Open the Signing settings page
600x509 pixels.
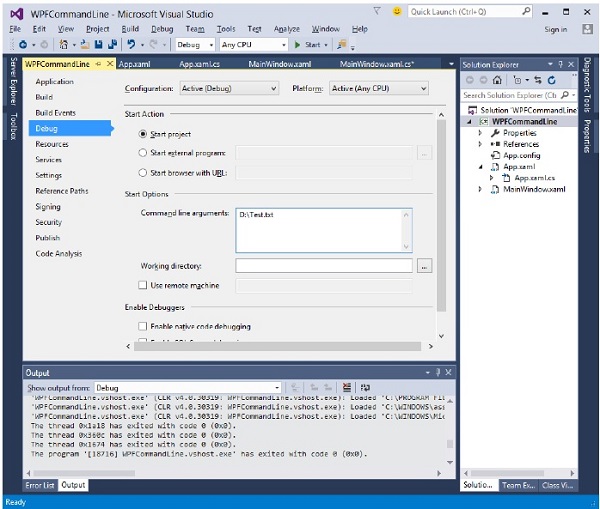point(48,207)
